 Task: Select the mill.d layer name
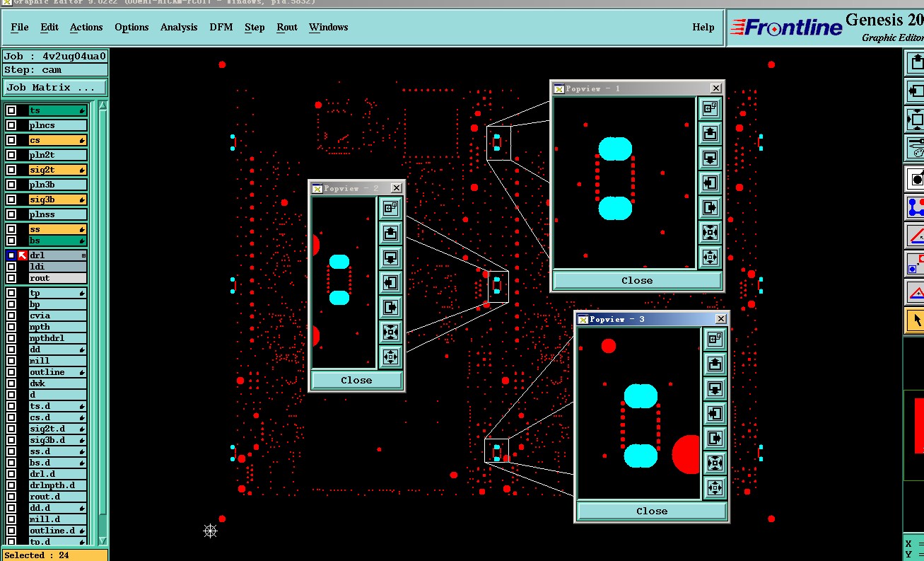click(58, 519)
